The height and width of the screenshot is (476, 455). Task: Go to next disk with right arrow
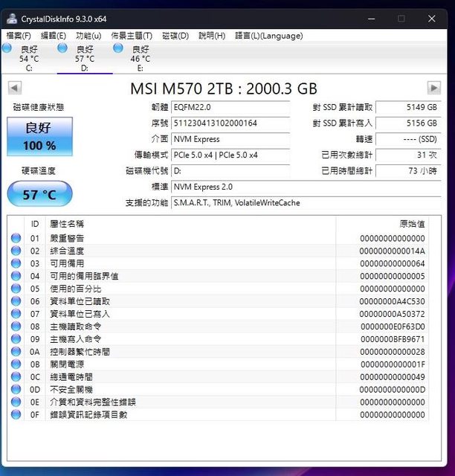(434, 89)
